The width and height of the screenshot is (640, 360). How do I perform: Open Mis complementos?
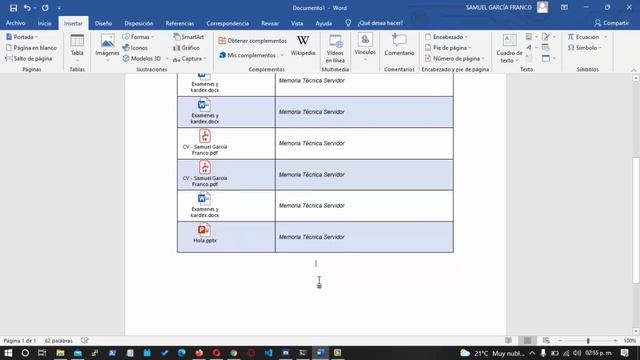[251, 55]
